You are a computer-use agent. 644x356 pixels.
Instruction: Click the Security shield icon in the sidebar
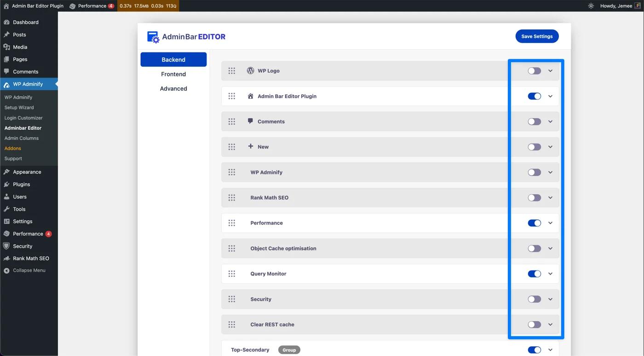(x=7, y=246)
